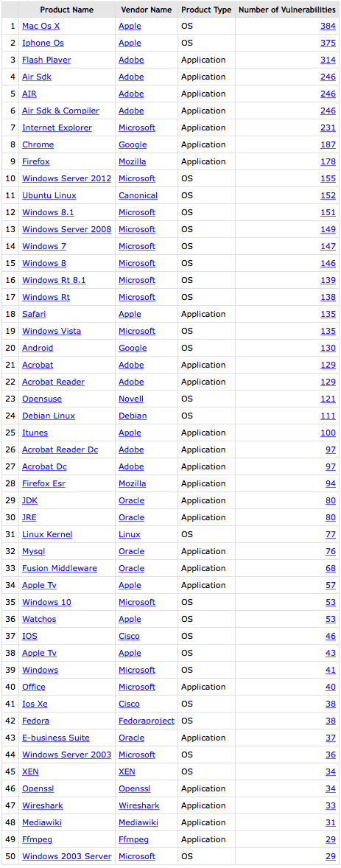Open the Chrome product link

(38, 144)
